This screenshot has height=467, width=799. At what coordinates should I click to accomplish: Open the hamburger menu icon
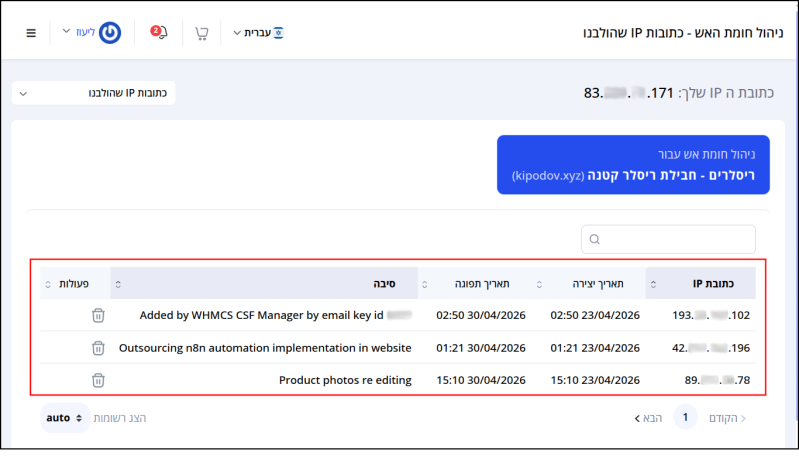pyautogui.click(x=31, y=33)
